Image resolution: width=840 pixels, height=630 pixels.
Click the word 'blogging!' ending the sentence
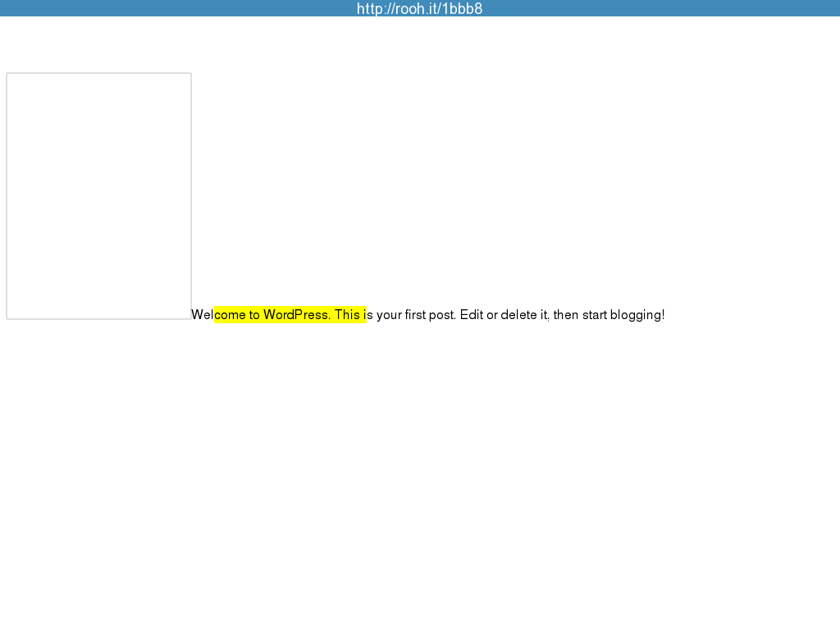(637, 315)
